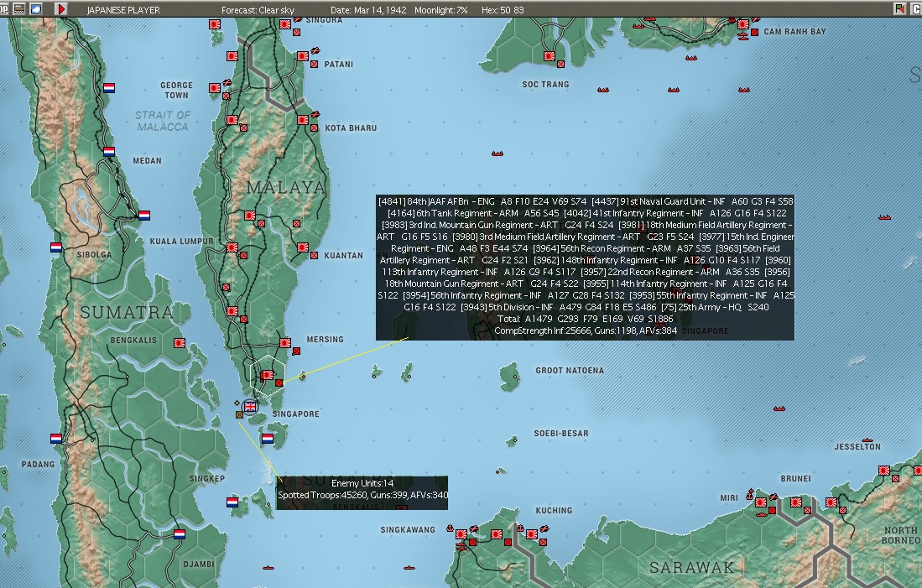The image size is (922, 588).
Task: Select the Dutch flag base at Medan
Action: (x=109, y=152)
